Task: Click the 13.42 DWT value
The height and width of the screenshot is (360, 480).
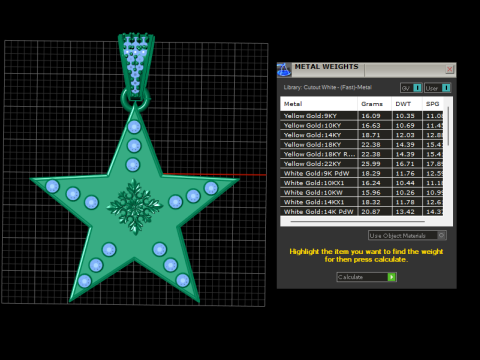Action: click(405, 212)
